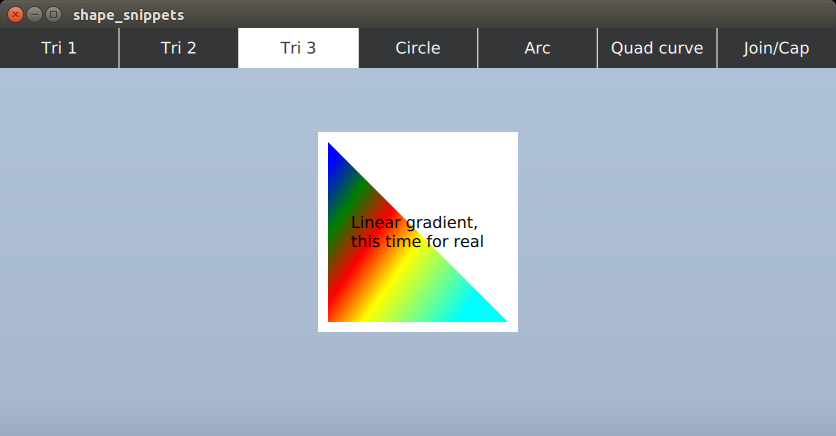The image size is (836, 436).
Task: Click the 'Linear gradient,' text line
Action: 414,222
